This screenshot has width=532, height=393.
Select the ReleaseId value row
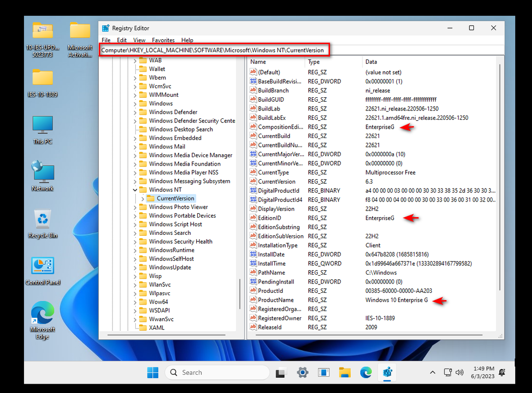click(373, 327)
